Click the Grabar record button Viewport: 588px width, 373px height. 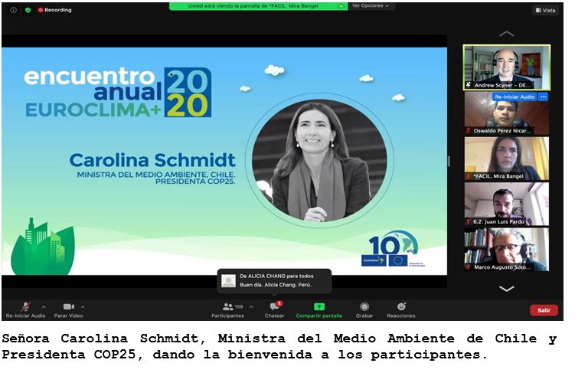(364, 310)
